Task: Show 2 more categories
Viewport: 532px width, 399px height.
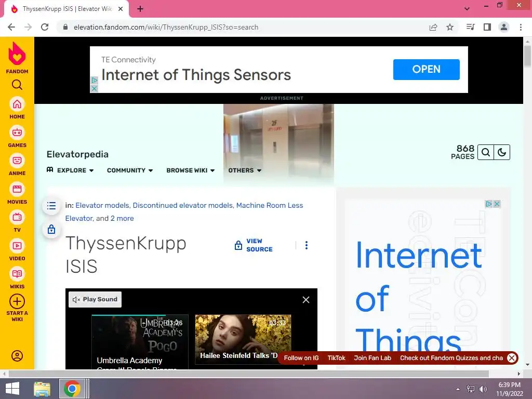Action: point(122,218)
